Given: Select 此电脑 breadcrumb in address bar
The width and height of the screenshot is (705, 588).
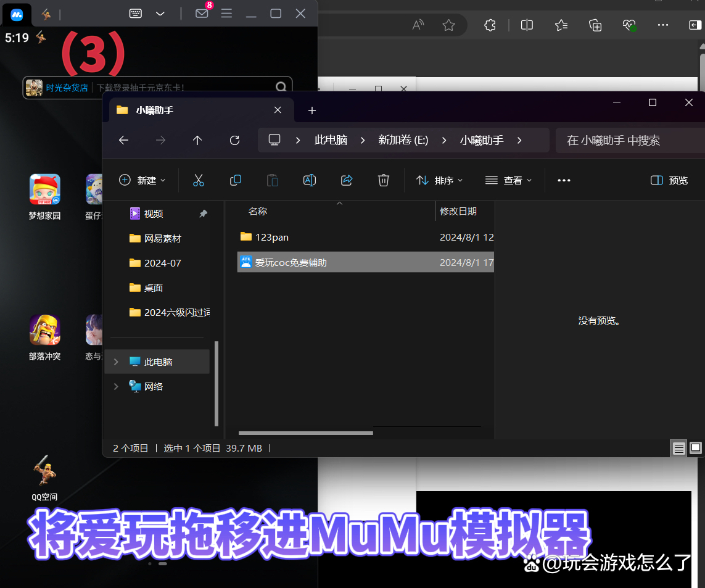Looking at the screenshot, I should coord(331,140).
